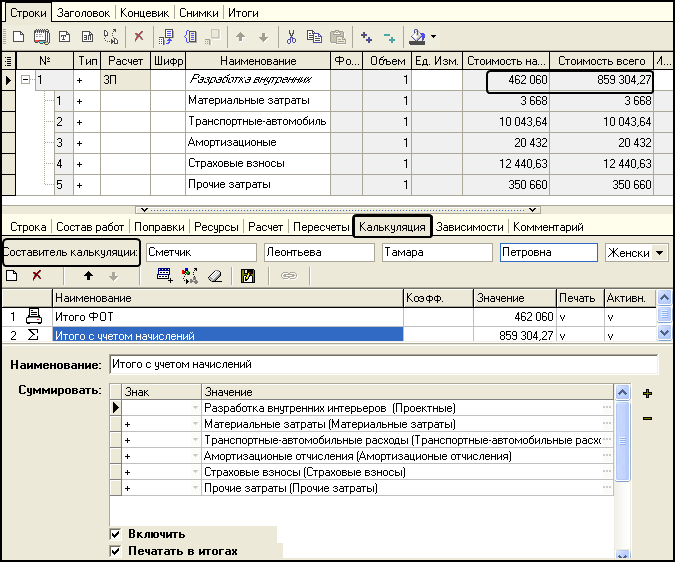Toggle the Печатать в итогах checkbox
This screenshot has height=562, width=675.
pos(115,551)
